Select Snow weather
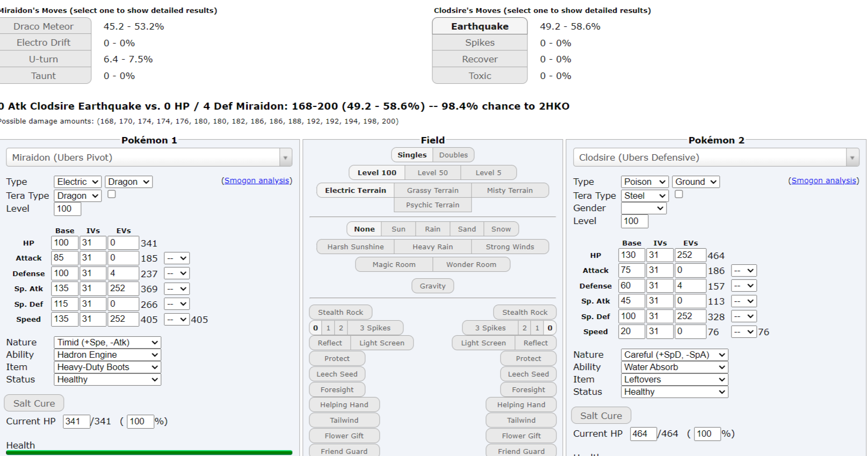The height and width of the screenshot is (456, 868). pyautogui.click(x=501, y=229)
